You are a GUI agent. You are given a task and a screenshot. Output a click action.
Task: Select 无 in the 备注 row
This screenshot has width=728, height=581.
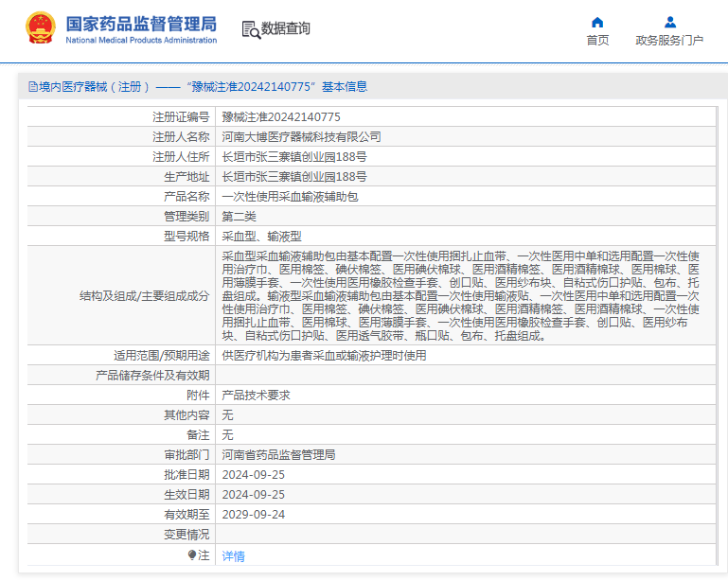pyautogui.click(x=227, y=435)
